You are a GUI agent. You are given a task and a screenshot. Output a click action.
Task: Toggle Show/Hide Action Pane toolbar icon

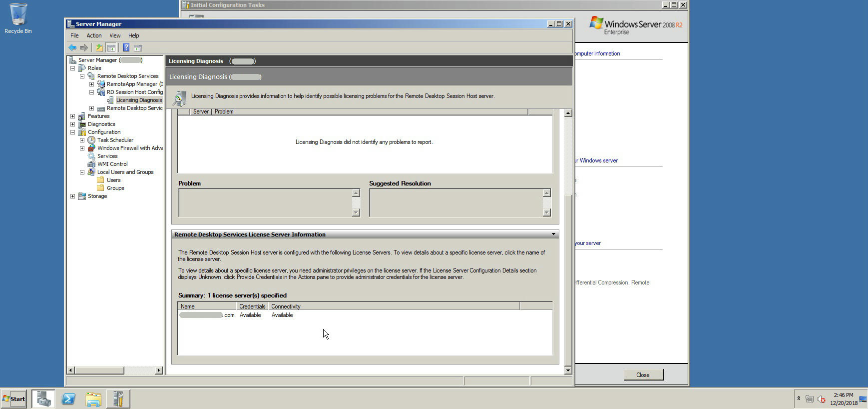138,48
